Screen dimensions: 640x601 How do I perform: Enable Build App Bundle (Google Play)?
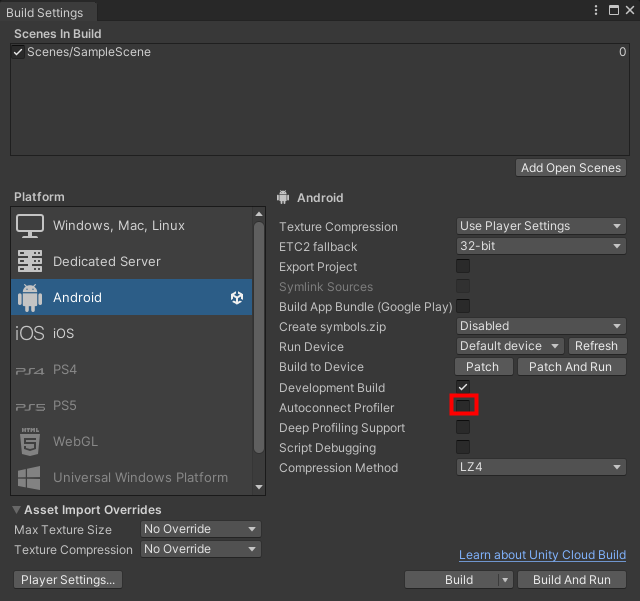click(463, 306)
